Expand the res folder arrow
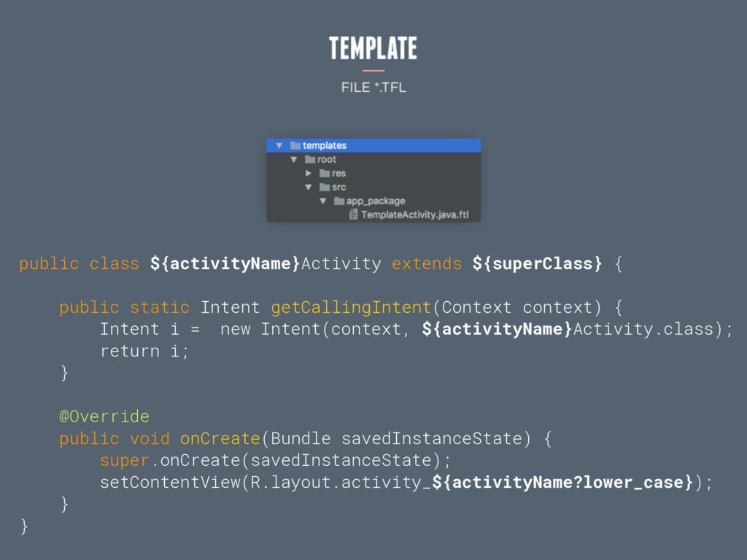This screenshot has height=560, width=747. pyautogui.click(x=309, y=173)
